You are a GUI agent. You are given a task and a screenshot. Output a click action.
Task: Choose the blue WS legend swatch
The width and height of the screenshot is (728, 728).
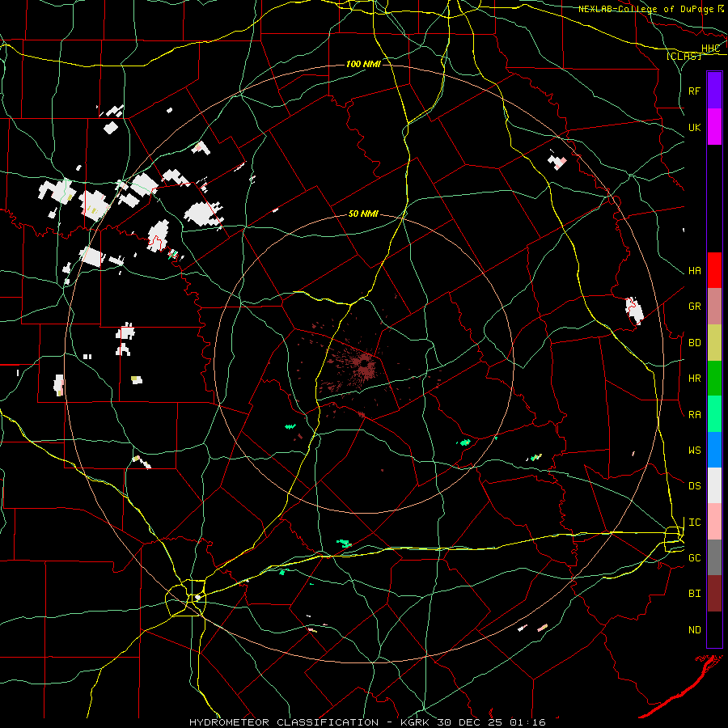pyautogui.click(x=714, y=450)
